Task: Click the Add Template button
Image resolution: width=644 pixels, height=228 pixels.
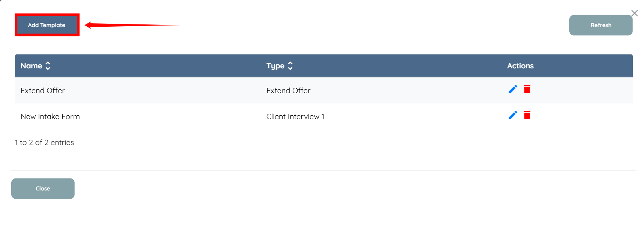Action: click(47, 25)
